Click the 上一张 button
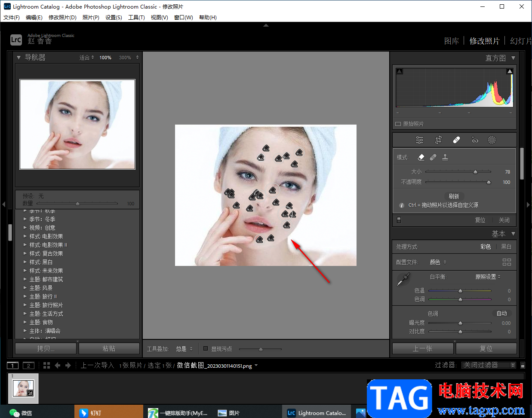This screenshot has width=532, height=418. [423, 348]
